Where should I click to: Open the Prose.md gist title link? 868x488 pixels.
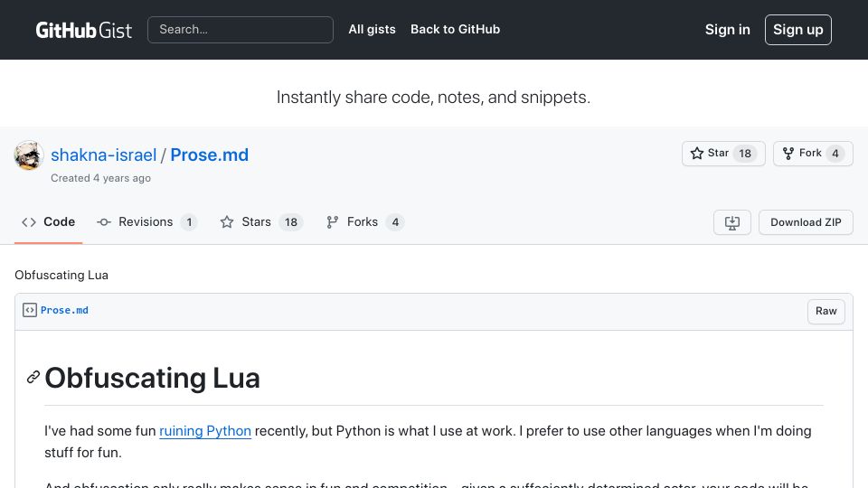209,155
